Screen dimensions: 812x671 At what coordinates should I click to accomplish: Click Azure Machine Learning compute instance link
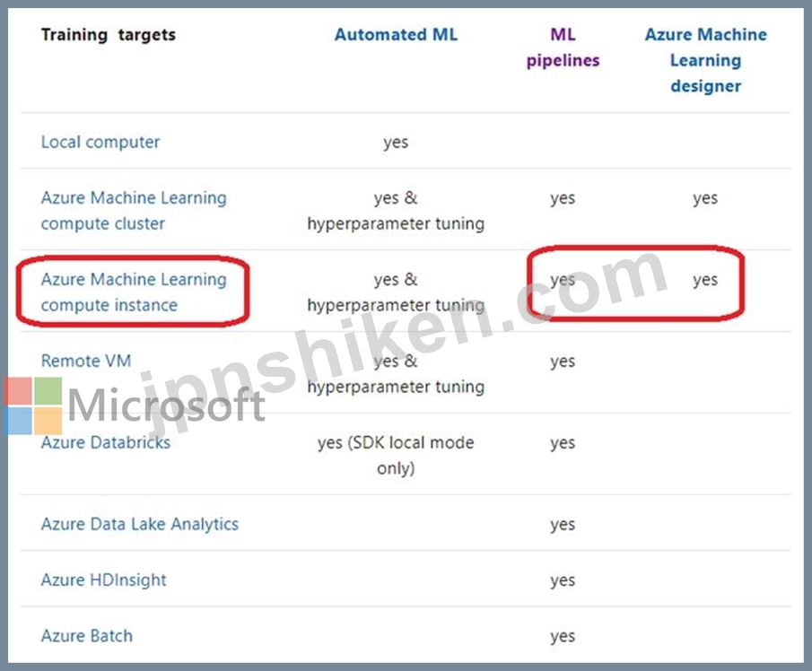click(x=133, y=292)
